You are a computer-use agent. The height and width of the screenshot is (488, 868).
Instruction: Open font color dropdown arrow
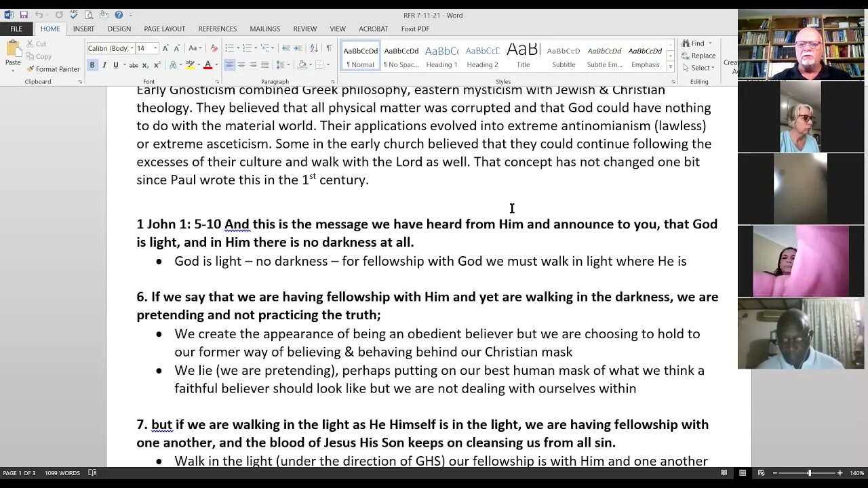point(216,65)
